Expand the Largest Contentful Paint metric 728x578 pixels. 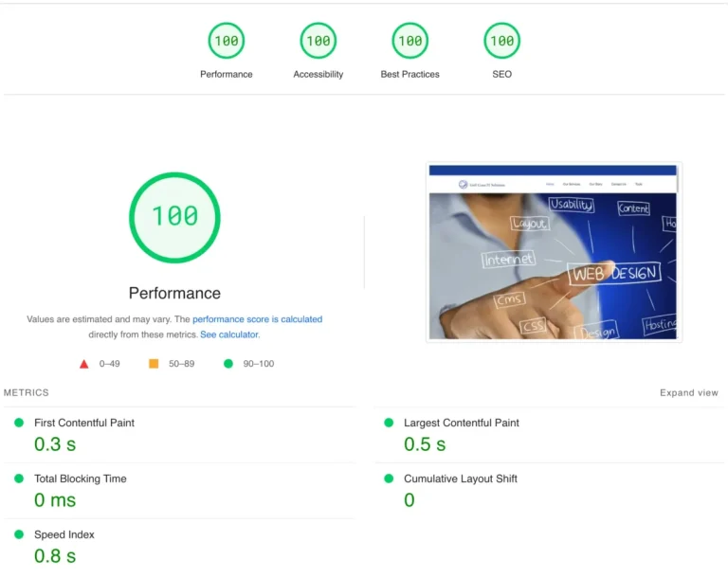tap(461, 423)
